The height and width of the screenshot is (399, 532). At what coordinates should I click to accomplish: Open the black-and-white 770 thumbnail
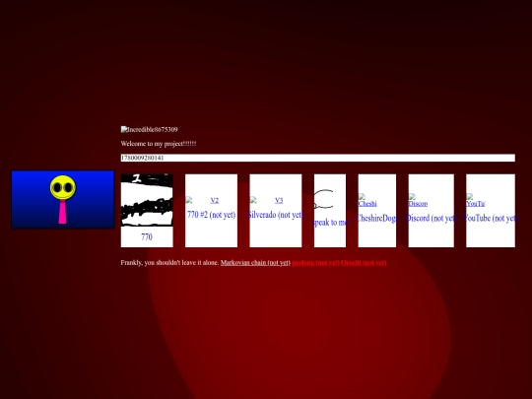(x=147, y=200)
